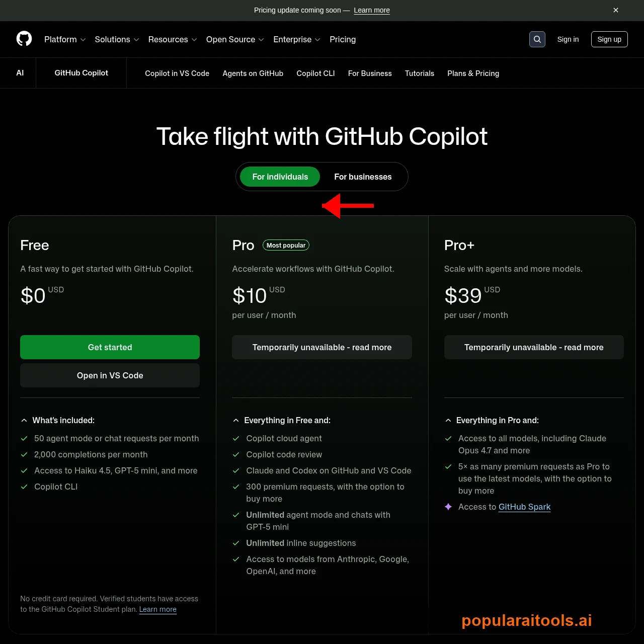Switch to the For businesses option
The height and width of the screenshot is (644, 644).
[363, 177]
